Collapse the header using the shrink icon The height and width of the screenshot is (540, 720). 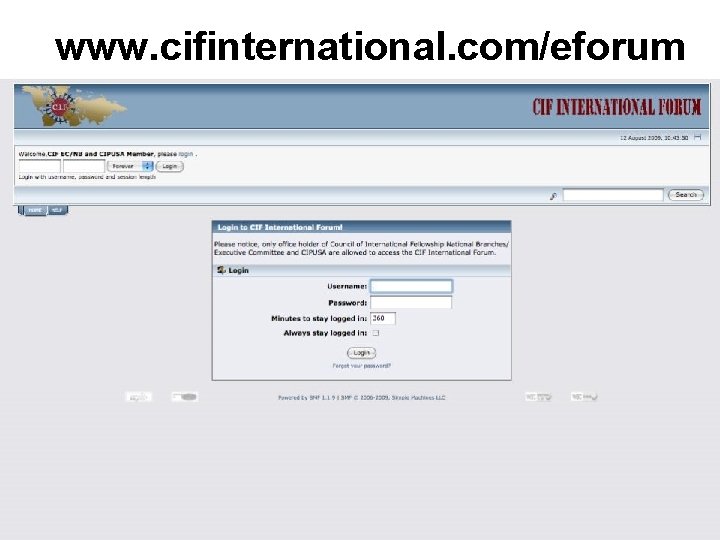tap(698, 137)
